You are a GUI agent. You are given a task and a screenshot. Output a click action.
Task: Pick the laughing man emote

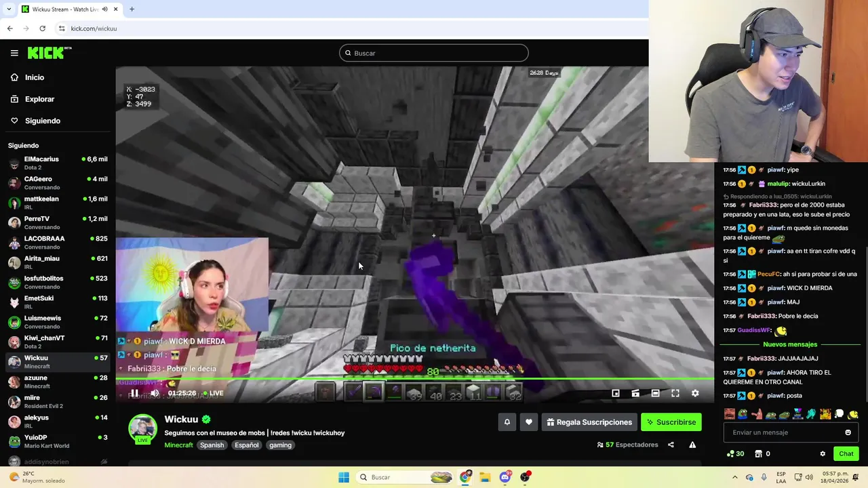coord(730,414)
